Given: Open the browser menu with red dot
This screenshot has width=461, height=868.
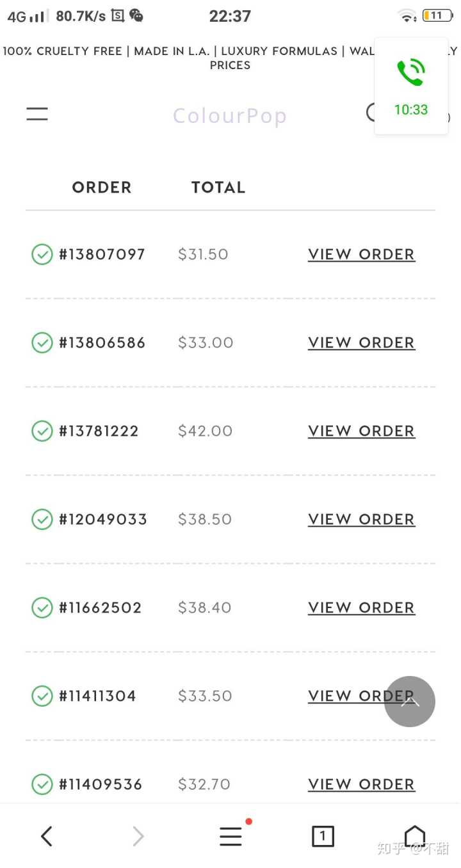Looking at the screenshot, I should click(x=230, y=836).
